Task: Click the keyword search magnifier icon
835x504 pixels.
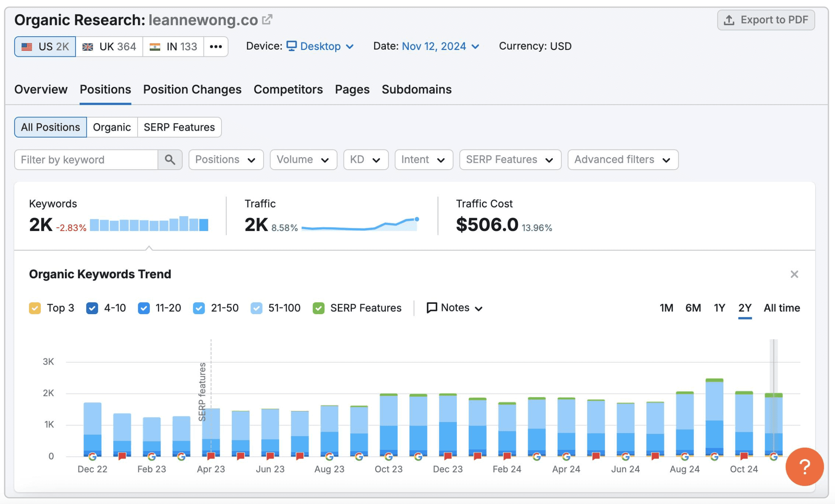Action: [170, 160]
